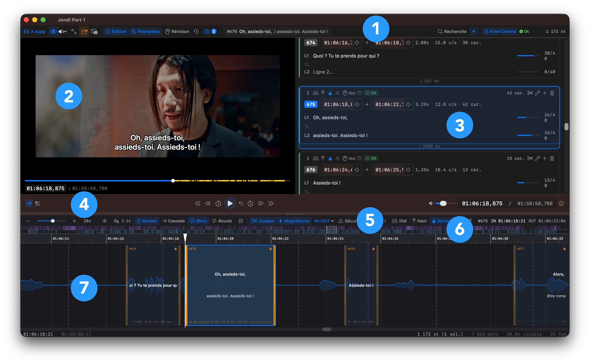Click the orange project folder settings icon
Viewport: 590px width, 364px height.
[84, 31]
